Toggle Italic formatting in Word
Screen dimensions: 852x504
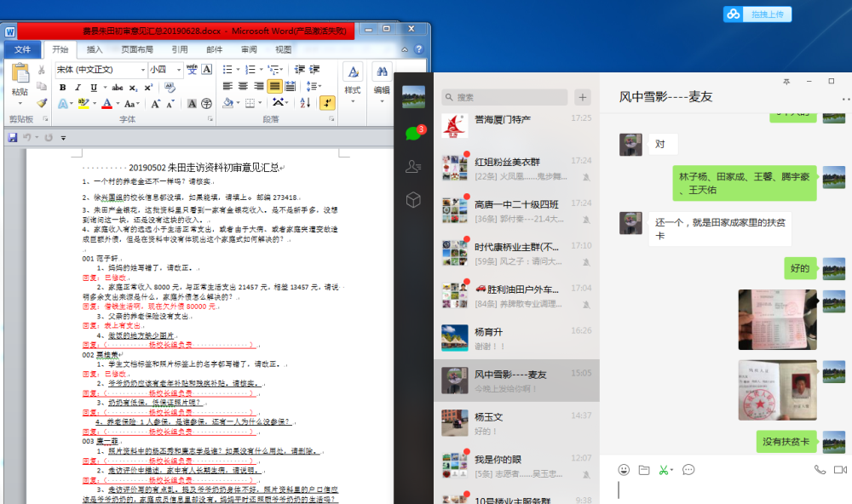[78, 88]
